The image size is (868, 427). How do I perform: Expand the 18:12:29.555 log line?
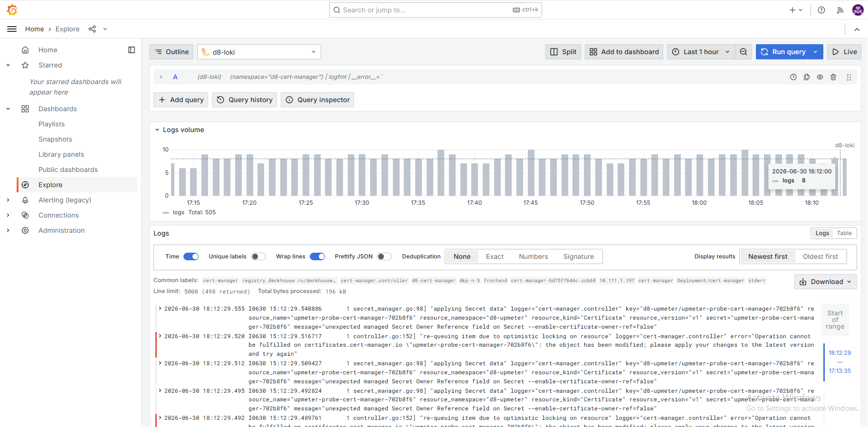[160, 309]
